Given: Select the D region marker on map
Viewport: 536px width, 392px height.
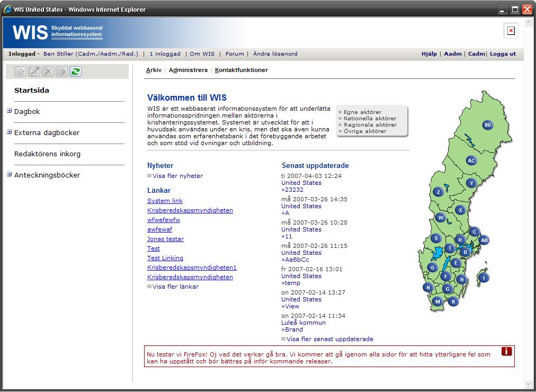Looking at the screenshot, I should pos(465,252).
